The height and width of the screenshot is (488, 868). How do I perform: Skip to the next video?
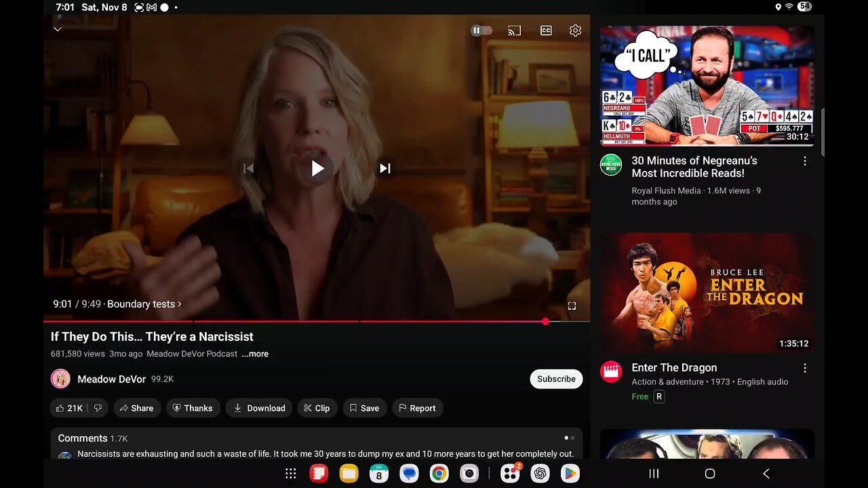coord(384,168)
